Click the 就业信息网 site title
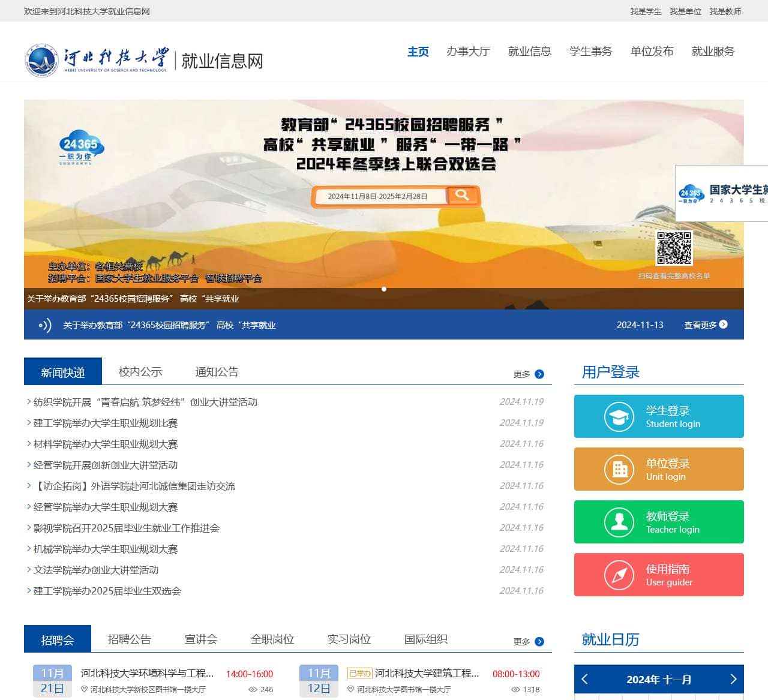Image resolution: width=768 pixels, height=700 pixels. (x=223, y=61)
